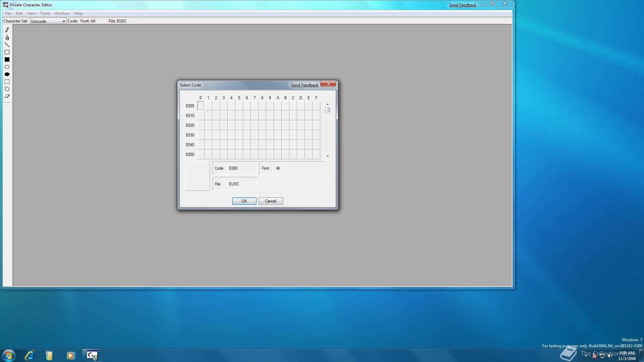Click the E040 row label
644x362 pixels.
coord(190,145)
